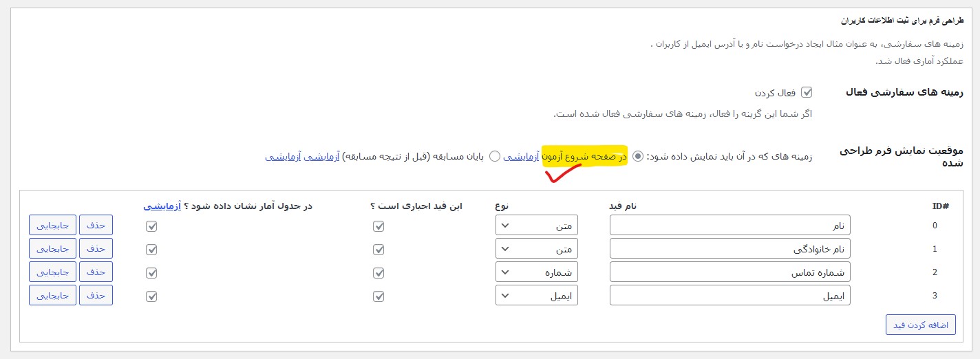Click جابجایی button for the ایمیل row
Viewport: 980px width, 359px height.
(x=52, y=296)
